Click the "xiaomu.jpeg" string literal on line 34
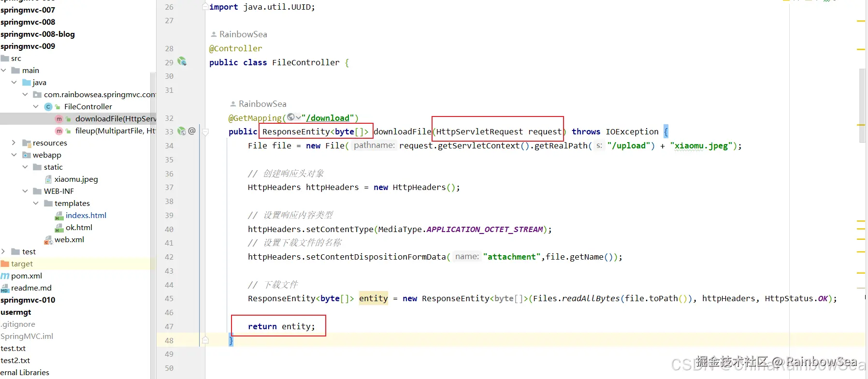The width and height of the screenshot is (868, 379). tap(701, 146)
